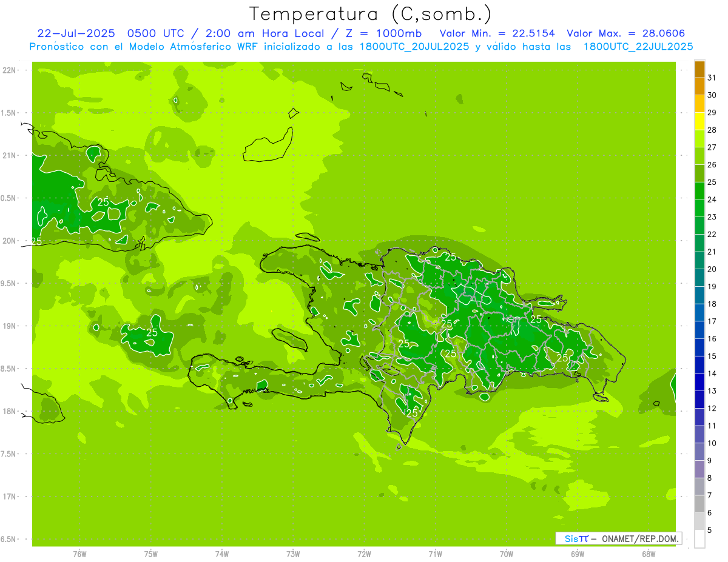The width and height of the screenshot is (728, 562).
Task: Click the color bar label 5
Action: [x=709, y=530]
